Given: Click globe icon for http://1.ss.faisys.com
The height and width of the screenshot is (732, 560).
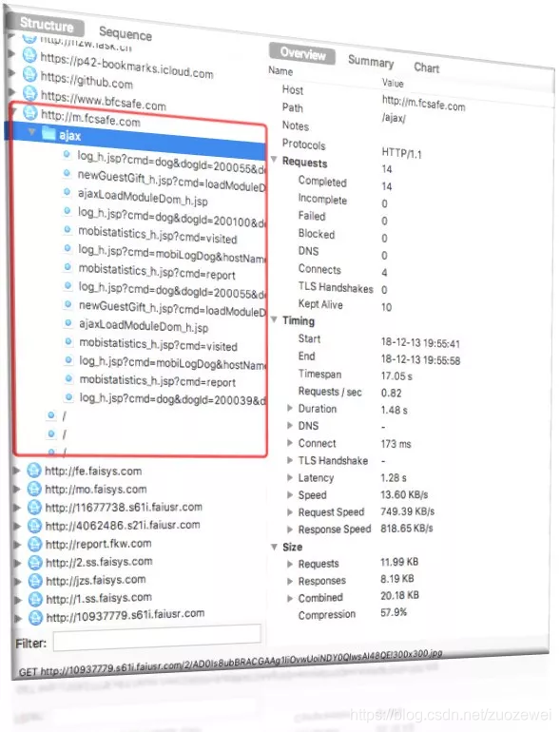Looking at the screenshot, I should [35, 599].
